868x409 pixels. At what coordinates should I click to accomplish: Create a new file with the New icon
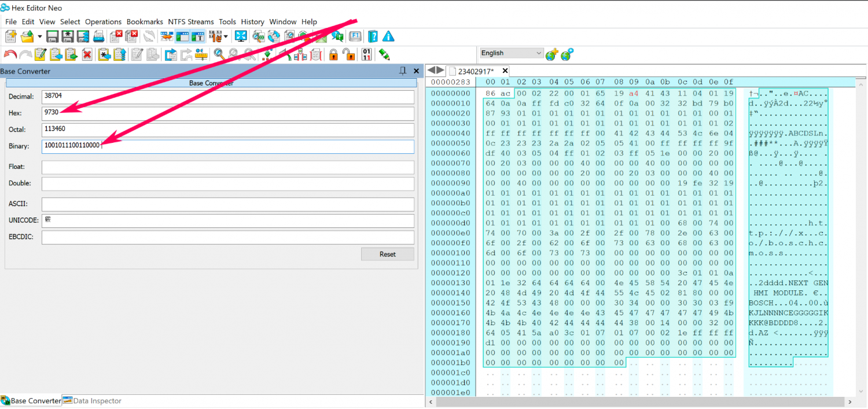pyautogui.click(x=10, y=36)
